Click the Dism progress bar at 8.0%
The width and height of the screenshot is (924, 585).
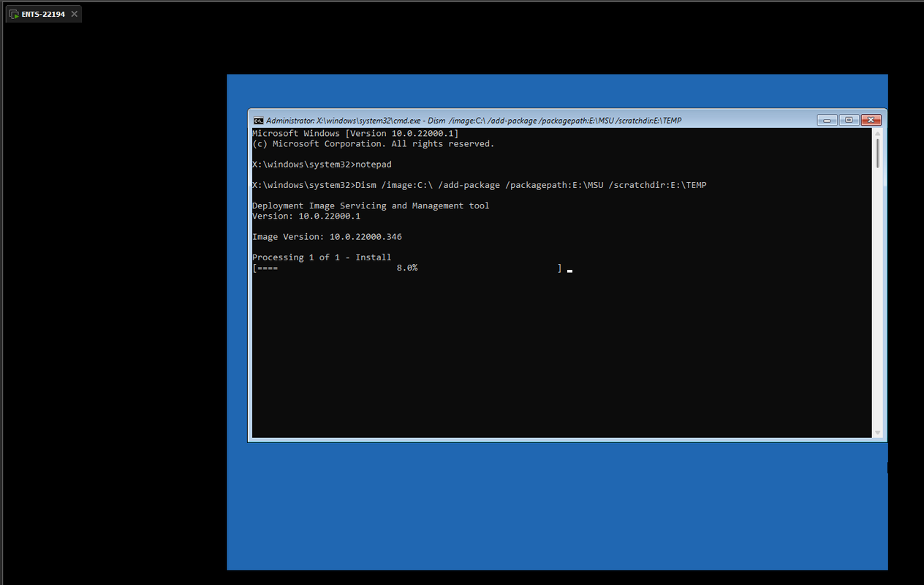(407, 268)
